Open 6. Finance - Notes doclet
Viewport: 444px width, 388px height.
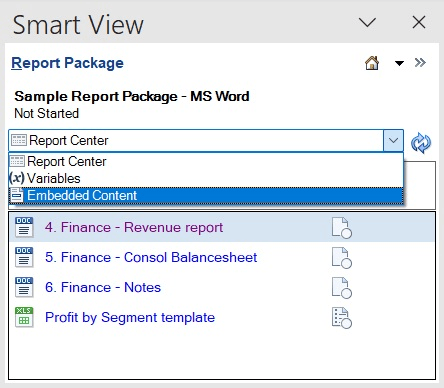point(103,287)
